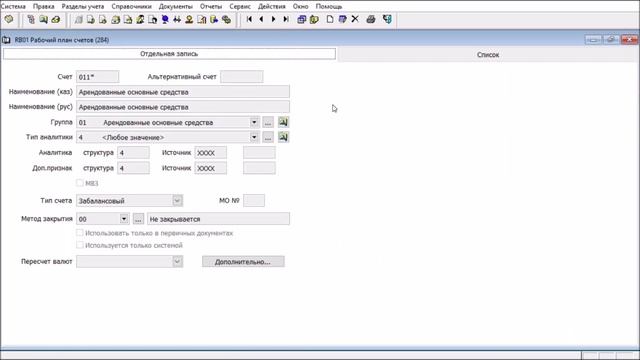This screenshot has height=360, width=640.
Task: Expand the Тип аналитики dropdown arrow
Action: [x=254, y=137]
